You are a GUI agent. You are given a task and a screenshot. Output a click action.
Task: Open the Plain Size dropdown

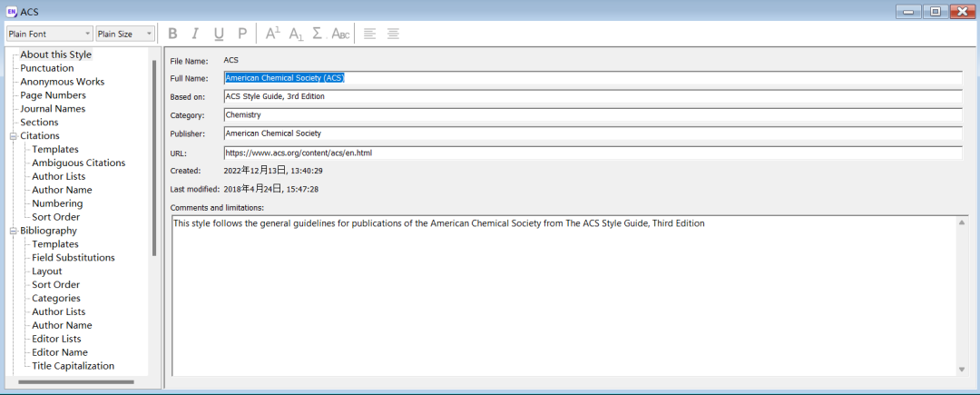tap(125, 34)
